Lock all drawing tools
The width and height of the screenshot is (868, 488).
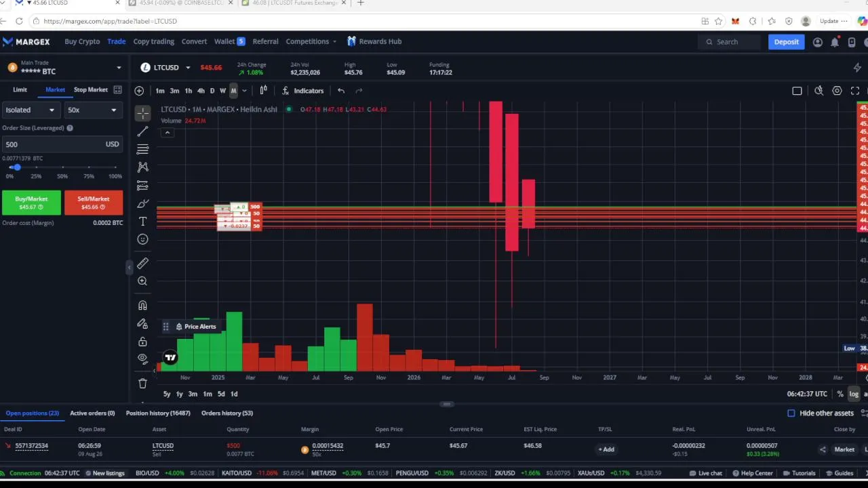[x=142, y=342]
